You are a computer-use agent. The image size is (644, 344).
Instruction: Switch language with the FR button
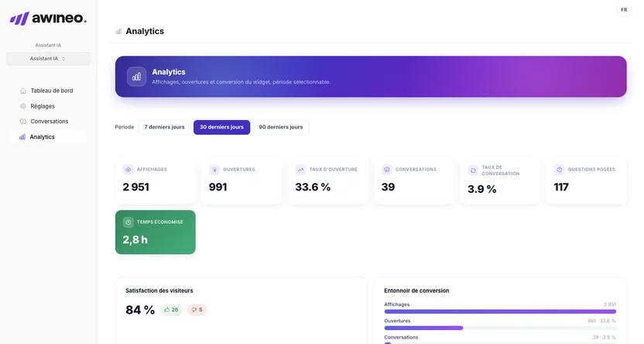coord(624,10)
